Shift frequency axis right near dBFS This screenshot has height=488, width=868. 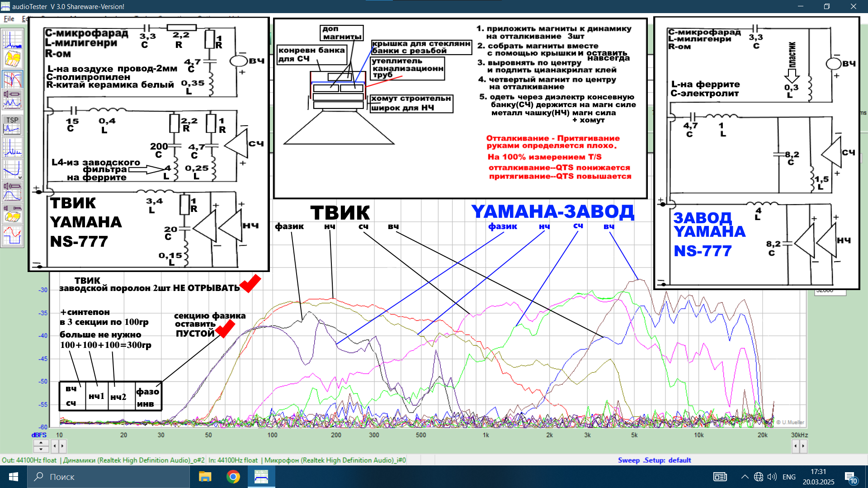(62, 446)
